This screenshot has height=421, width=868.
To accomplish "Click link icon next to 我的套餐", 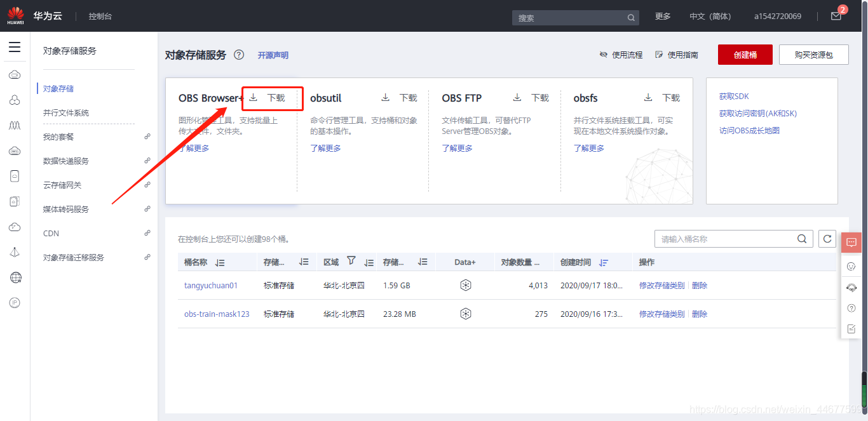I will [147, 137].
